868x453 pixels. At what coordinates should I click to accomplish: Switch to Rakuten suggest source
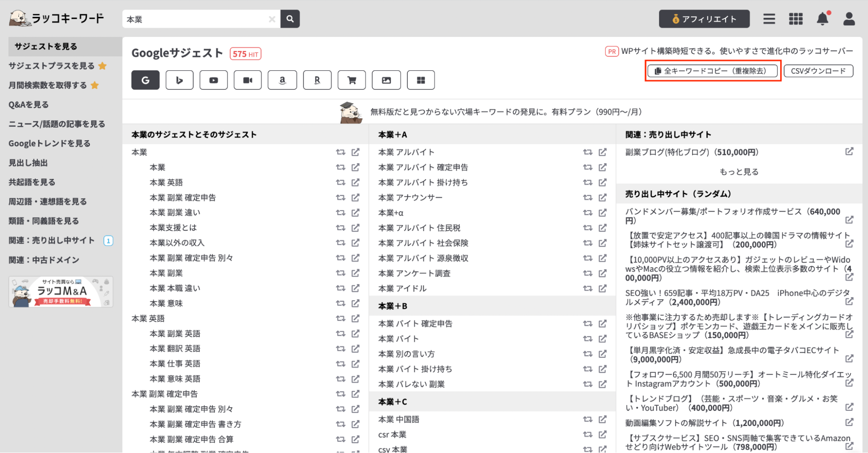(x=317, y=80)
